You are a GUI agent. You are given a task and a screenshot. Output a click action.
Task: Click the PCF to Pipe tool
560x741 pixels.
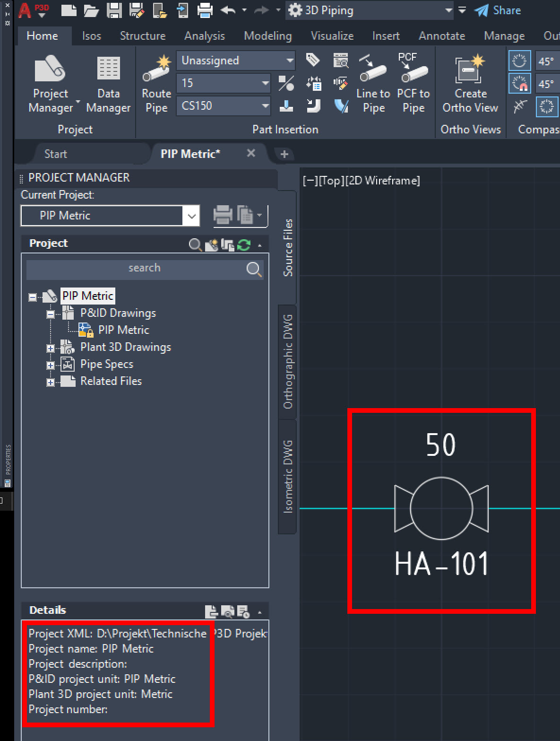coord(413,84)
